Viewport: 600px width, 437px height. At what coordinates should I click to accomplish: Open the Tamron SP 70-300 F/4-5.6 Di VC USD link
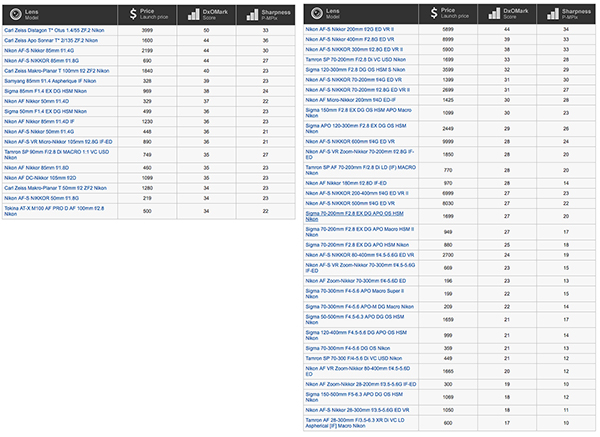(354, 358)
